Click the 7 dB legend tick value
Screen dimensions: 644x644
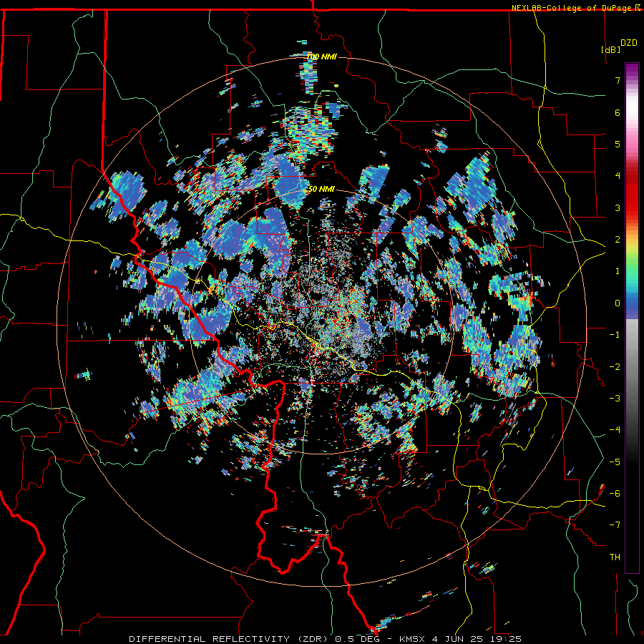point(618,80)
